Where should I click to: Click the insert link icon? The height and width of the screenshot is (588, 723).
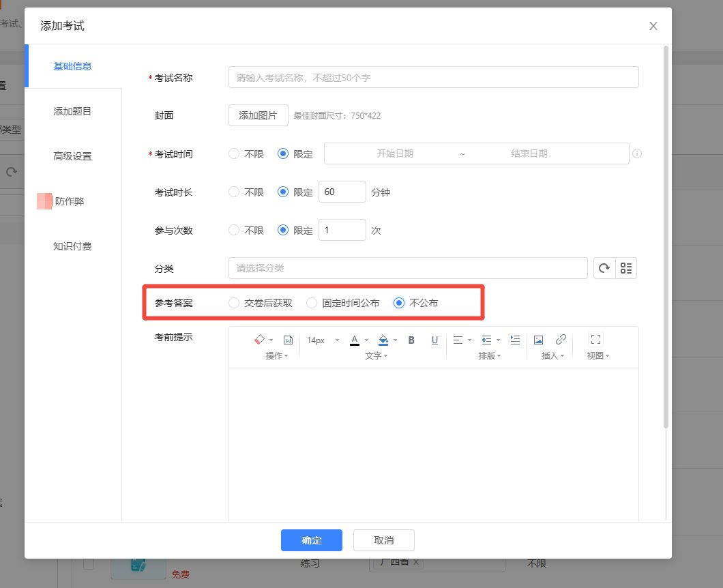coord(561,340)
